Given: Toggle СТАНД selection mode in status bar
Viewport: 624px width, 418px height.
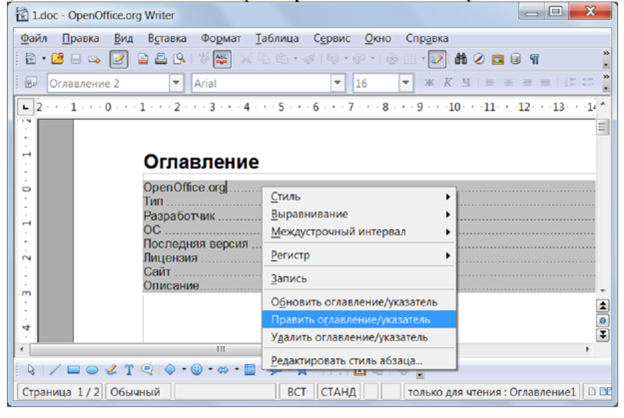Looking at the screenshot, I should tap(339, 392).
